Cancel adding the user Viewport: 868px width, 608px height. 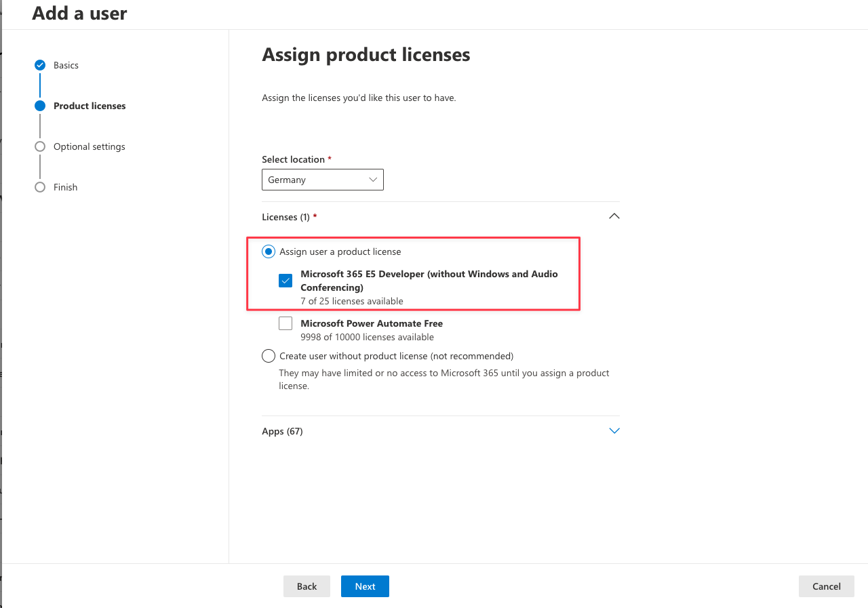click(x=827, y=586)
